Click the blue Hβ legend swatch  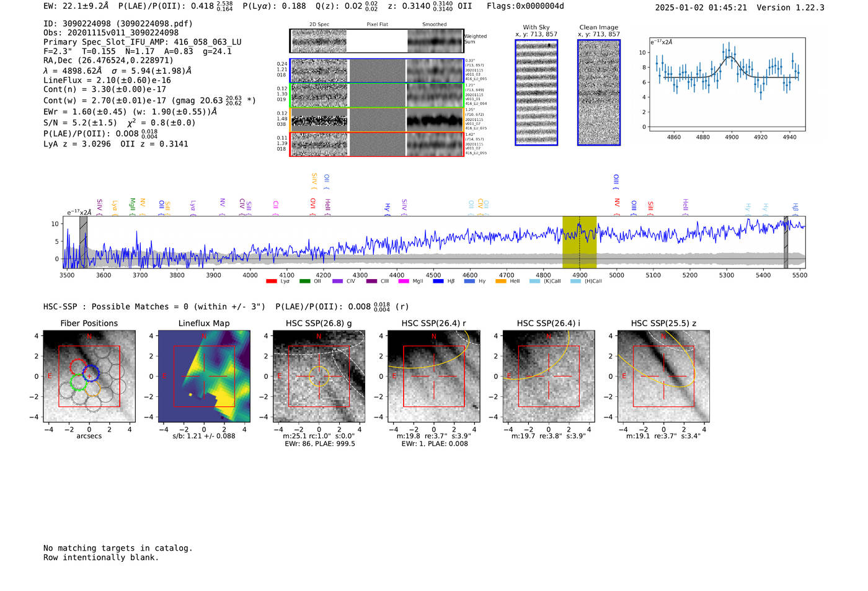438,281
